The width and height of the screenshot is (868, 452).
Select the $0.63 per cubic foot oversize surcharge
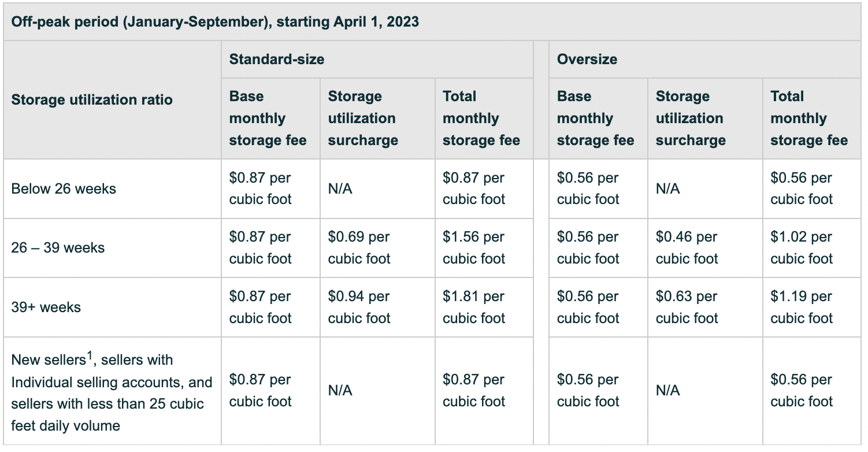[x=687, y=307]
